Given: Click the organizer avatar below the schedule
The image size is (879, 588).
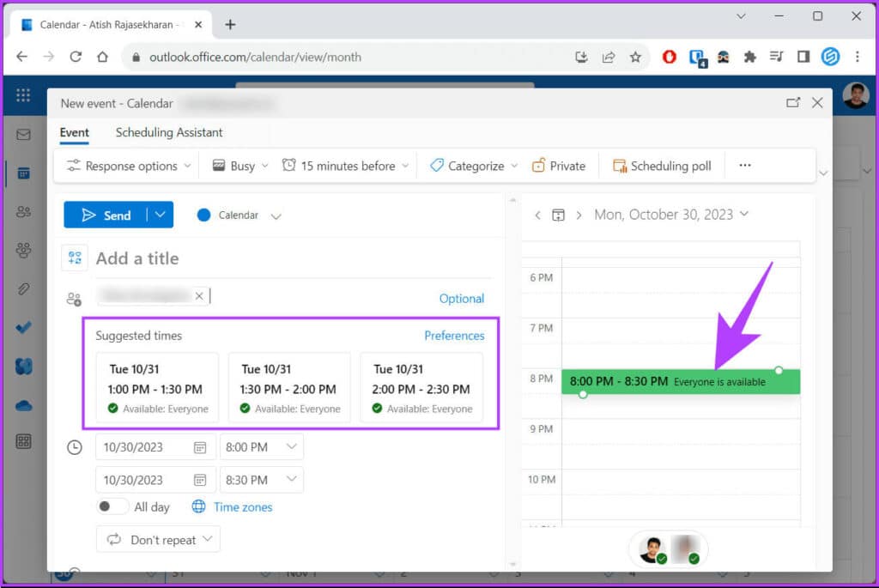Looking at the screenshot, I should [x=652, y=549].
